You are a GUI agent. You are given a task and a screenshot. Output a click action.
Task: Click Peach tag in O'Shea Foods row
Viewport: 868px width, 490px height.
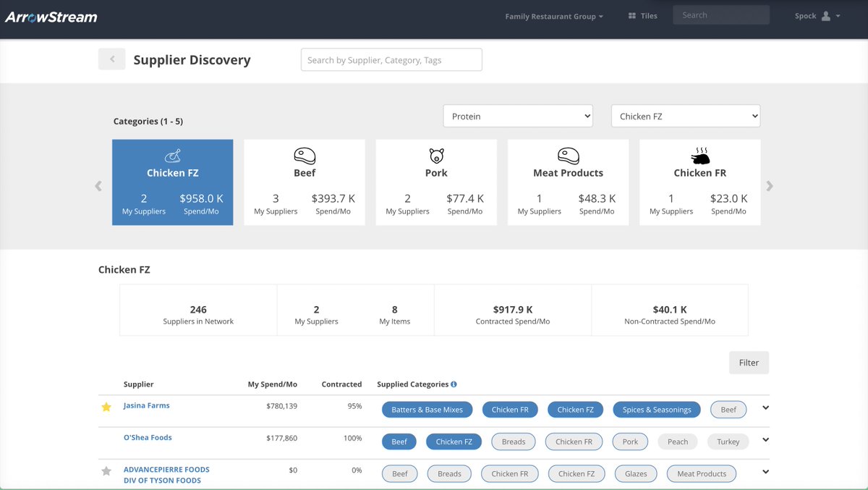(x=678, y=442)
